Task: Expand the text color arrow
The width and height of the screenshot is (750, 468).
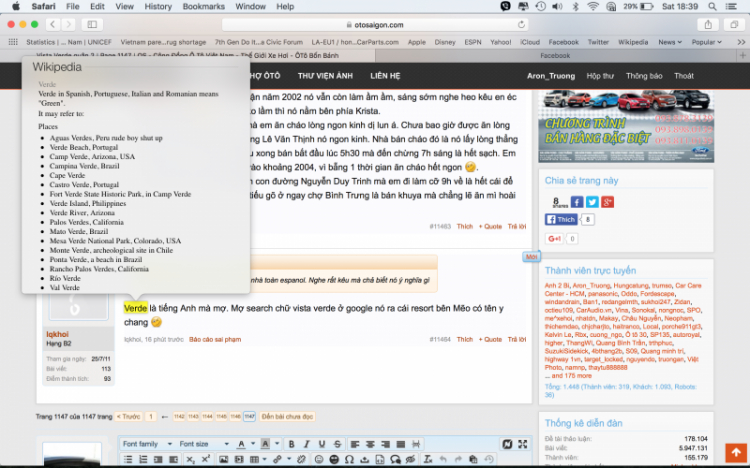Action: (x=253, y=444)
